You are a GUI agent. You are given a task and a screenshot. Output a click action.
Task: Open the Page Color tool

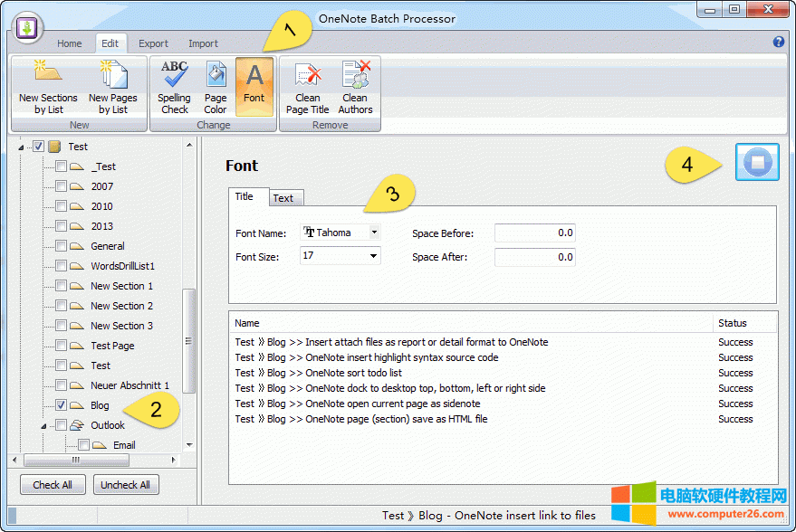216,86
